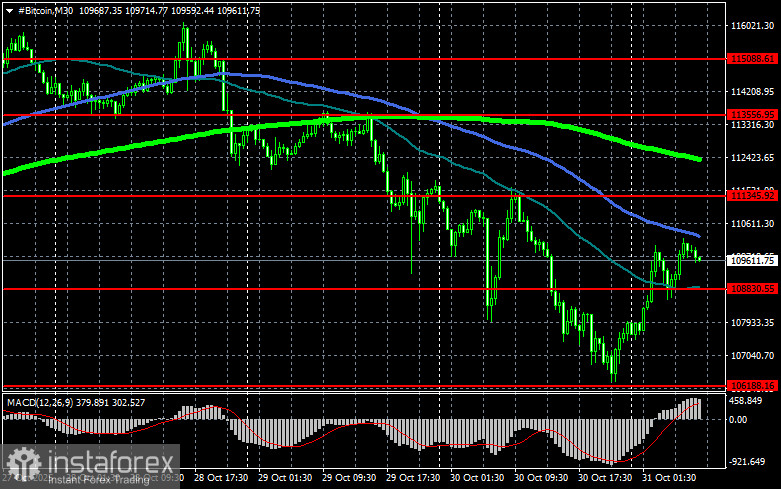Screen dimensions: 781x489
Task: Select the MACD(12,26,9) indicator label
Action: (40, 402)
